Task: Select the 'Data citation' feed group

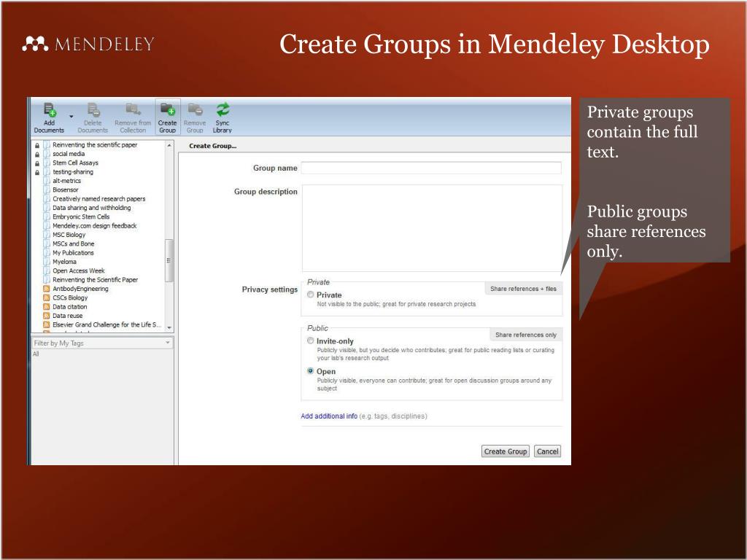Action: click(69, 307)
